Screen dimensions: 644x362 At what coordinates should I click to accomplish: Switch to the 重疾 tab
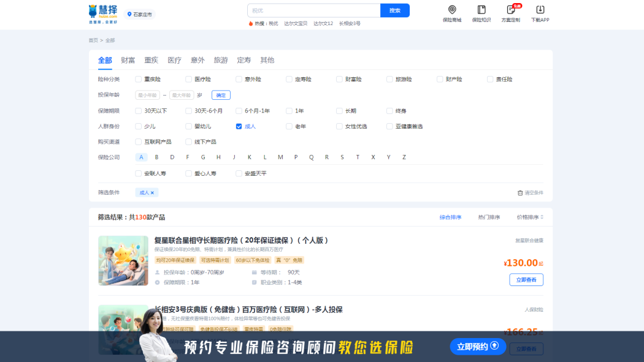pyautogui.click(x=151, y=60)
